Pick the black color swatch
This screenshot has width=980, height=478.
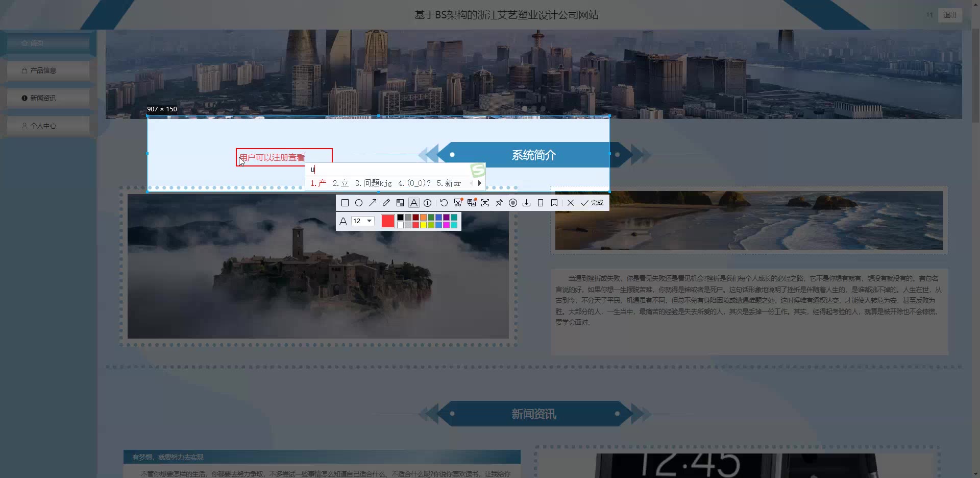400,217
